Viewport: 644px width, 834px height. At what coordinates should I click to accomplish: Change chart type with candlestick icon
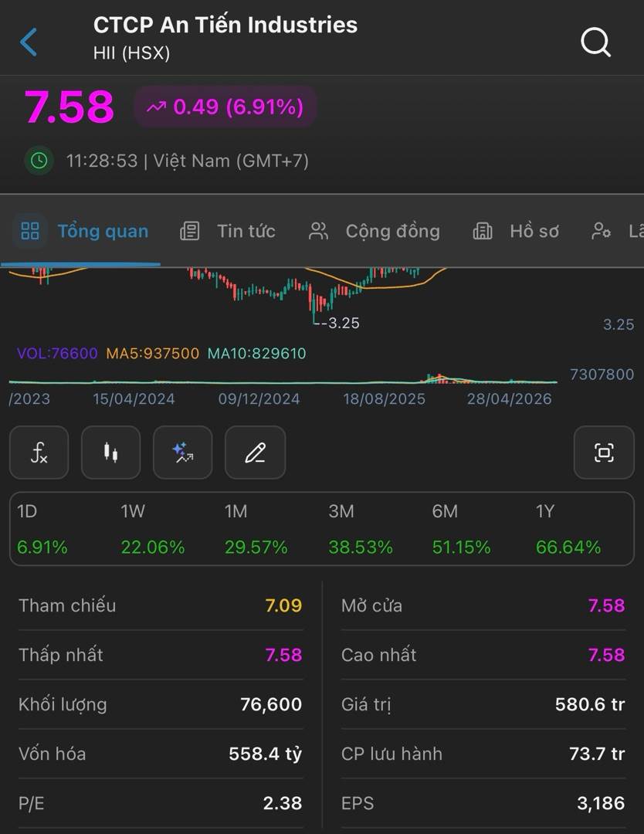110,453
